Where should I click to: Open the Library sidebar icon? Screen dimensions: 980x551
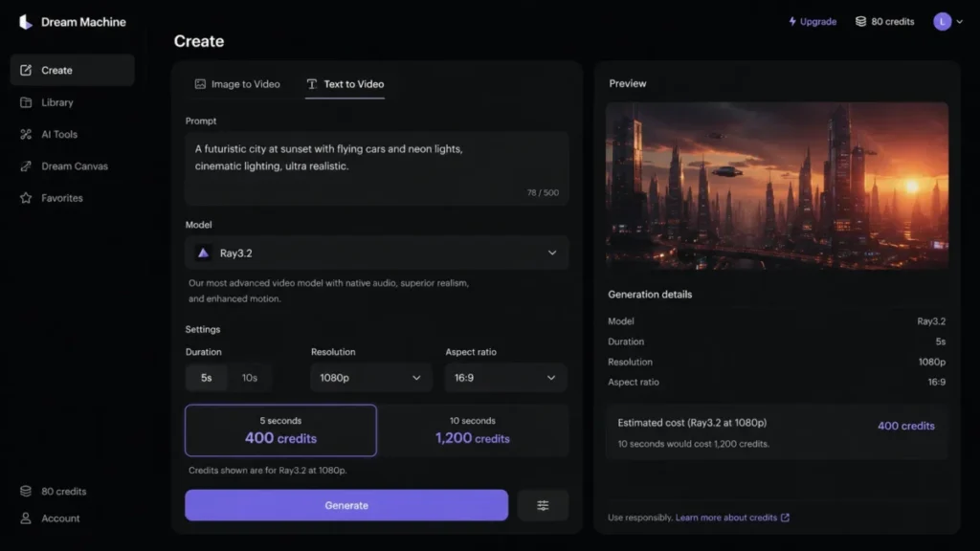(x=26, y=102)
